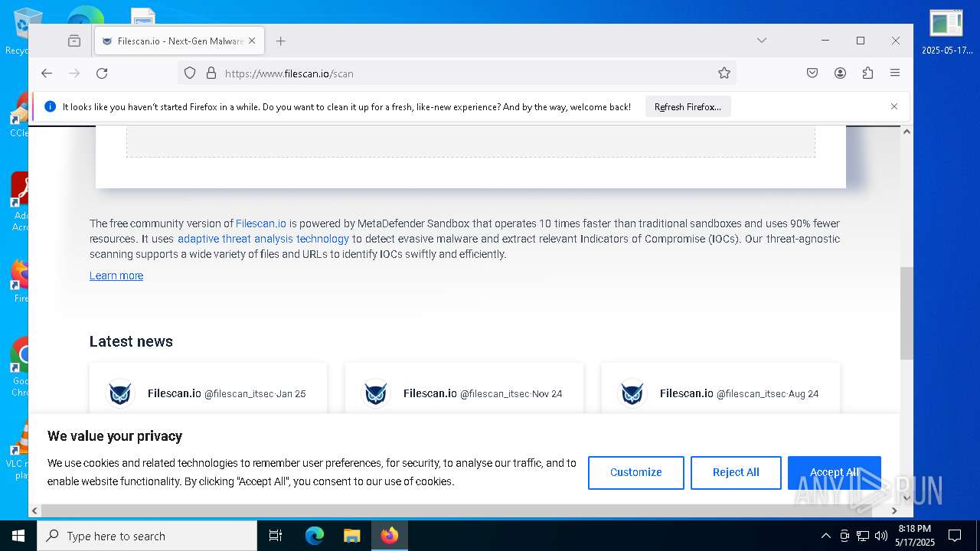Reject All cookies
980x551 pixels.
736,472
